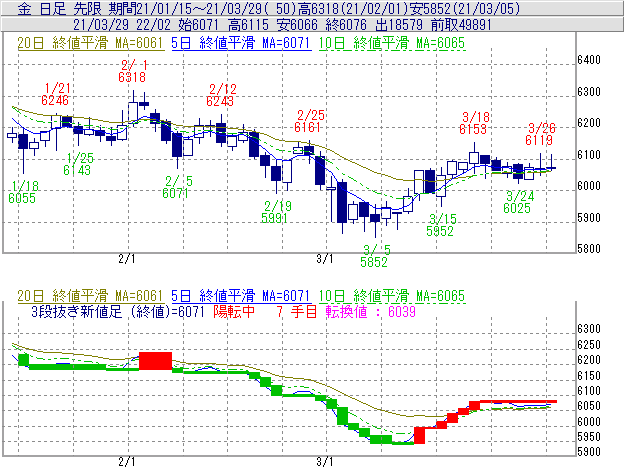Click the 1/21 high label 6246
This screenshot has height=473, width=624.
[55, 100]
